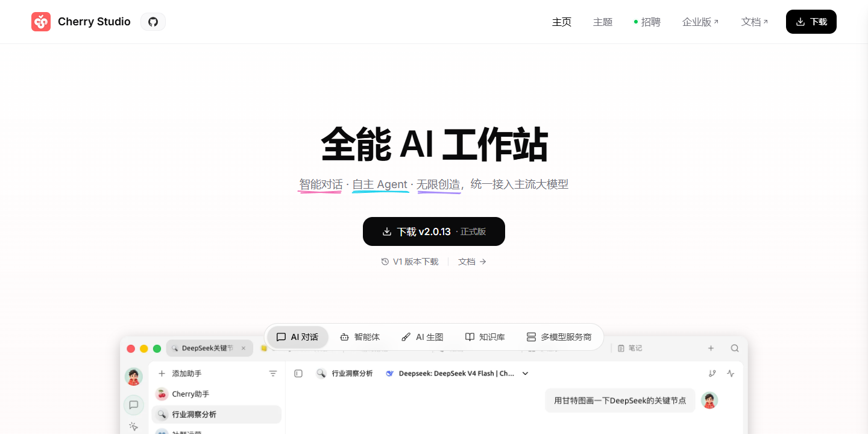The height and width of the screenshot is (434, 868).
Task: Open the 企业版 external link
Action: tap(700, 22)
